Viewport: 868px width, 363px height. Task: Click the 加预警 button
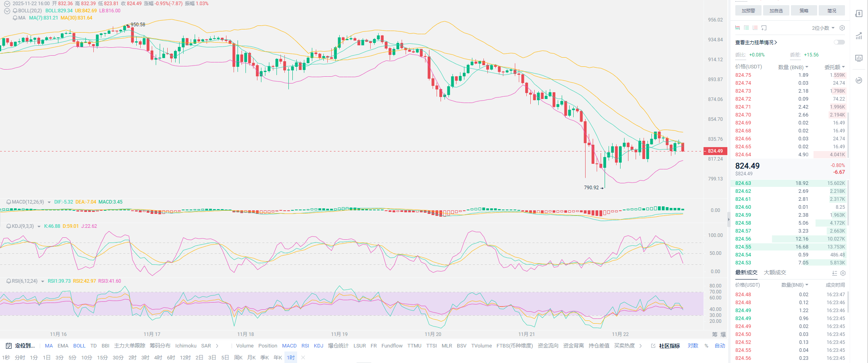(748, 11)
